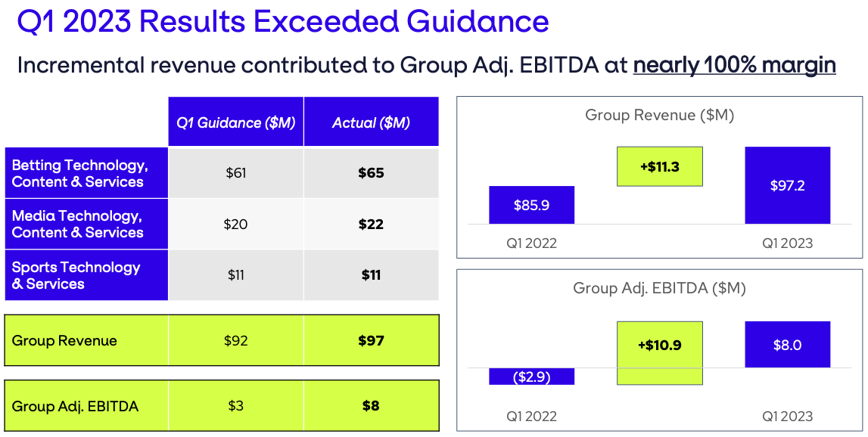
Task: Select the $61 guidance cell
Action: coord(235,173)
